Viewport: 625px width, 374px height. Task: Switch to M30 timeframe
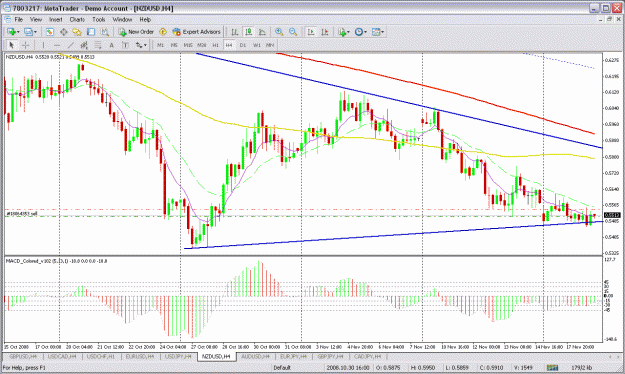pos(202,45)
